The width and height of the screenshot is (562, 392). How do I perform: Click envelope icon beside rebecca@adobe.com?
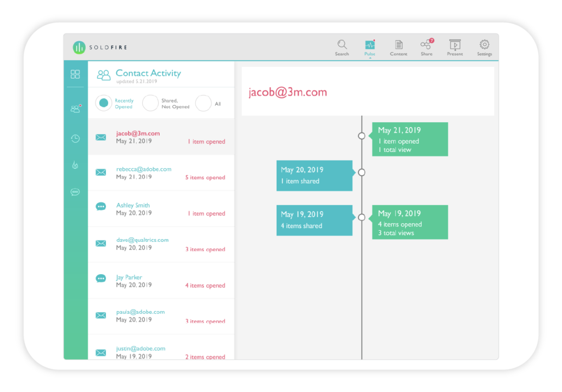click(x=101, y=172)
